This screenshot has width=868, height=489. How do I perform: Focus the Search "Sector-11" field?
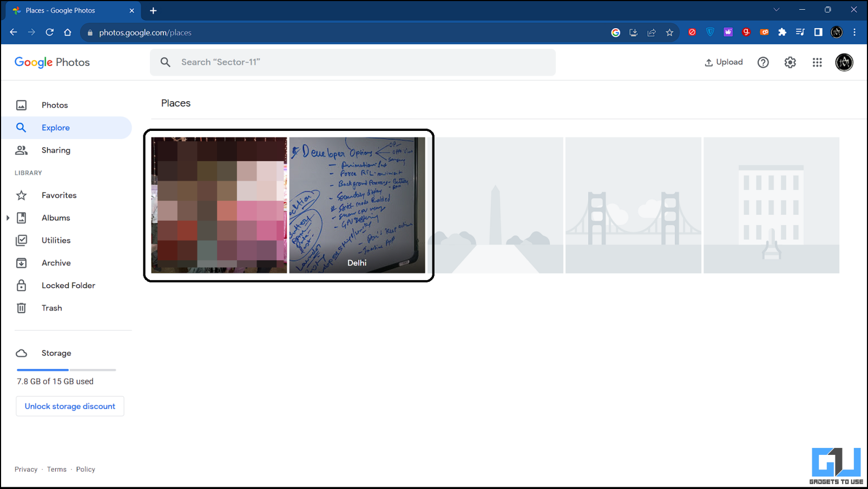pos(353,62)
